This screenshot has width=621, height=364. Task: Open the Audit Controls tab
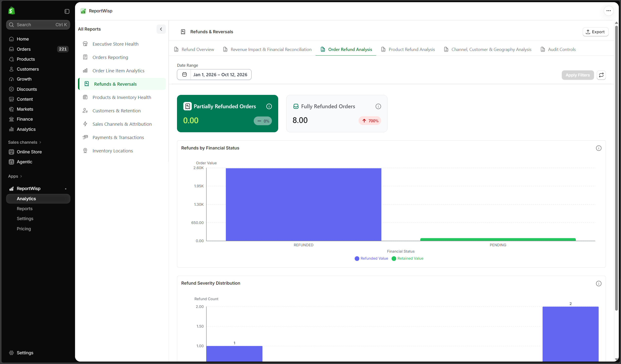click(558, 49)
